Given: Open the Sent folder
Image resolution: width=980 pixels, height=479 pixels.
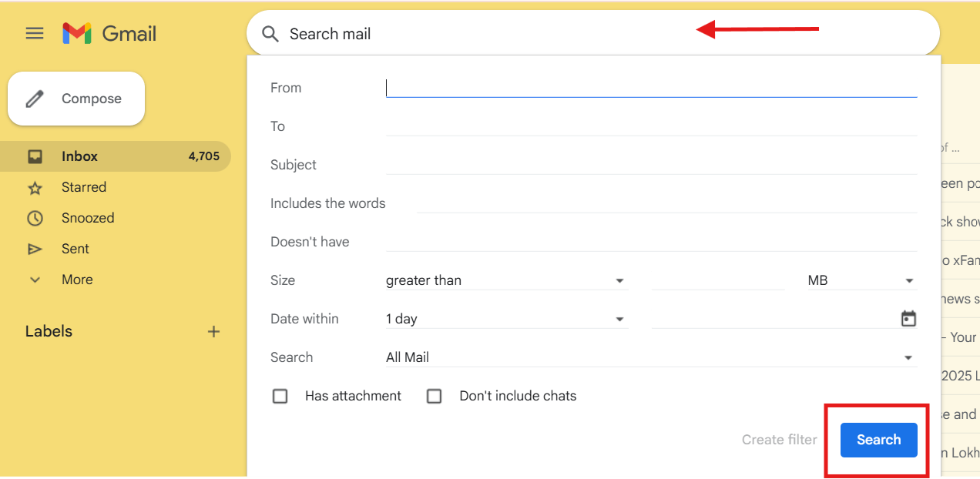Looking at the screenshot, I should coord(116,249).
